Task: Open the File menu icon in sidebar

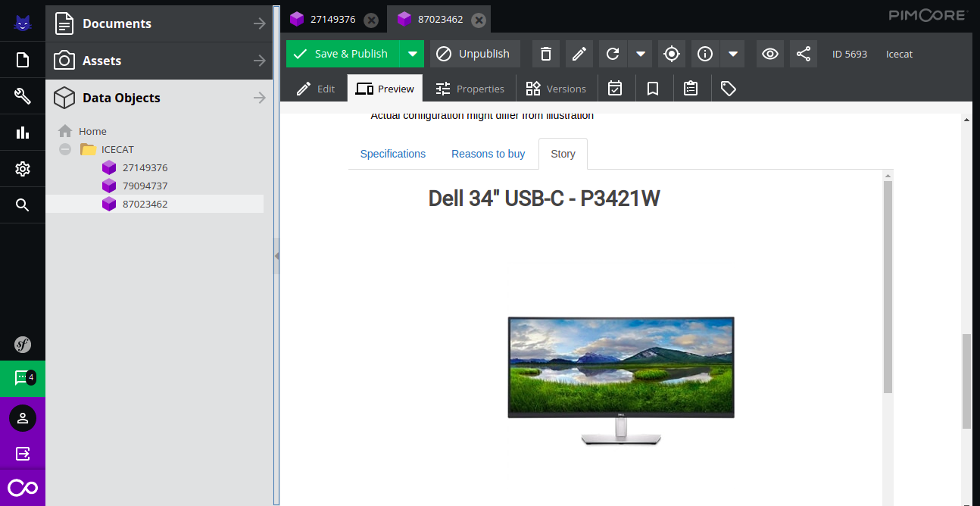Action: pyautogui.click(x=23, y=60)
